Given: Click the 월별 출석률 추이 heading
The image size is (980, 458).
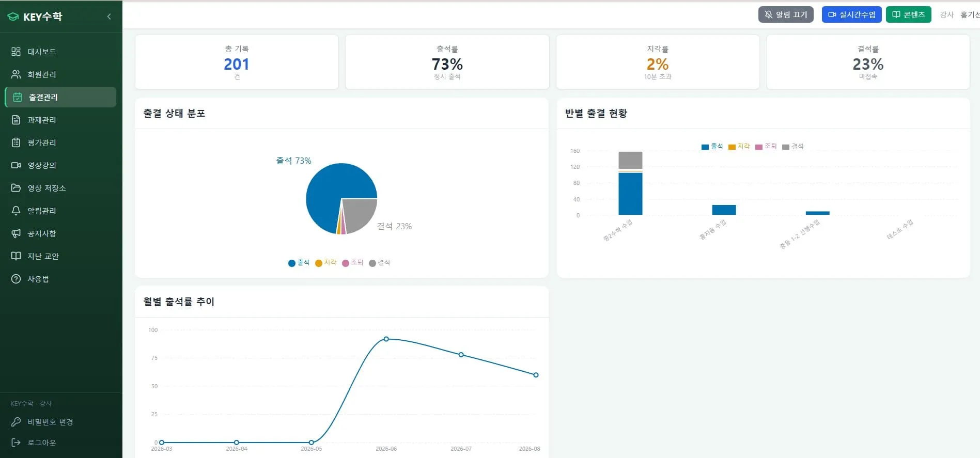Looking at the screenshot, I should tap(179, 302).
